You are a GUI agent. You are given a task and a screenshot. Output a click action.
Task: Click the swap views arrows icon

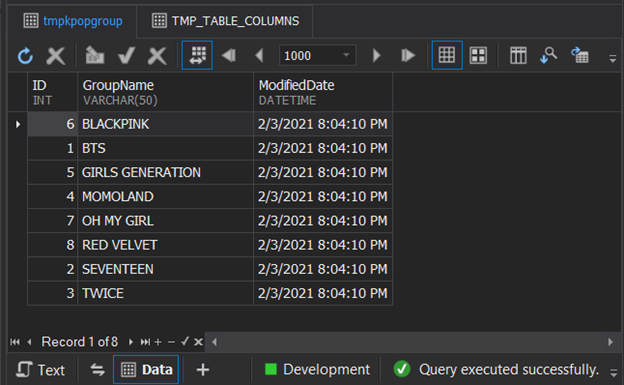97,370
